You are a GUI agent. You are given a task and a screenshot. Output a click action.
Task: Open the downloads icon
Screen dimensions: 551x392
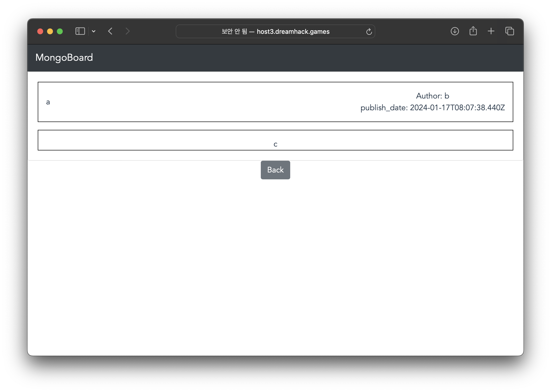(x=455, y=31)
